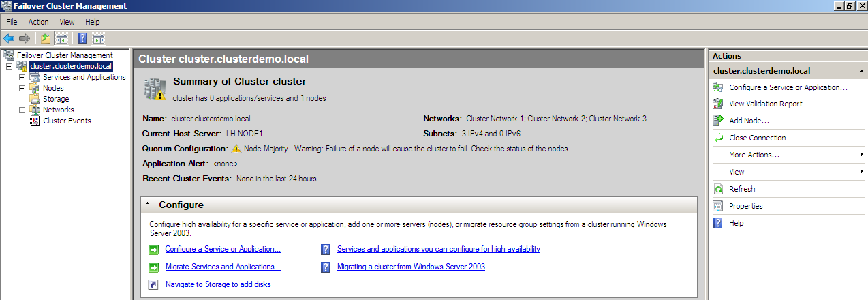The height and width of the screenshot is (300, 868).
Task: Restore the inner MDI window button
Action: (x=850, y=5)
